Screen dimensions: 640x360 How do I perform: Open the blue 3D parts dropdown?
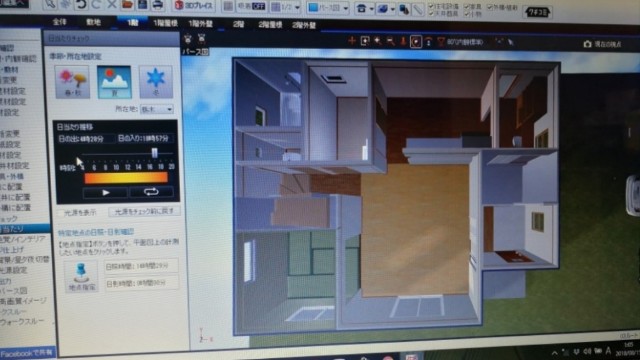point(385,9)
